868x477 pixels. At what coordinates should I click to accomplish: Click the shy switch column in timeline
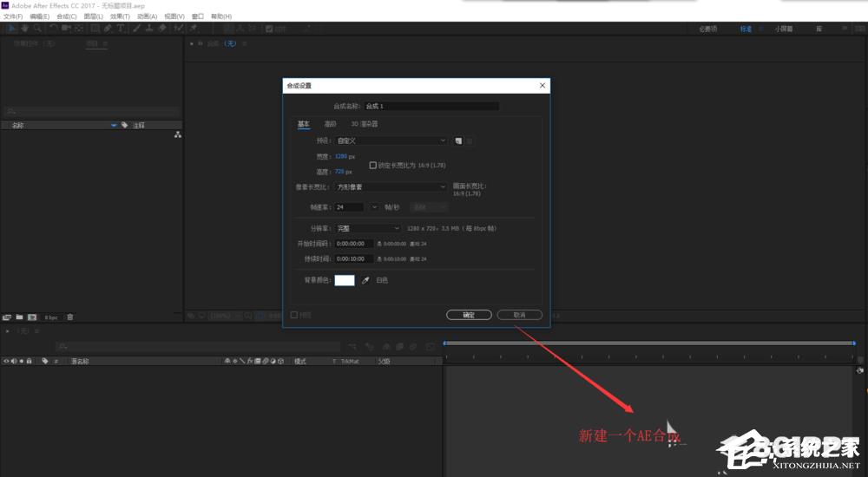[x=227, y=361]
